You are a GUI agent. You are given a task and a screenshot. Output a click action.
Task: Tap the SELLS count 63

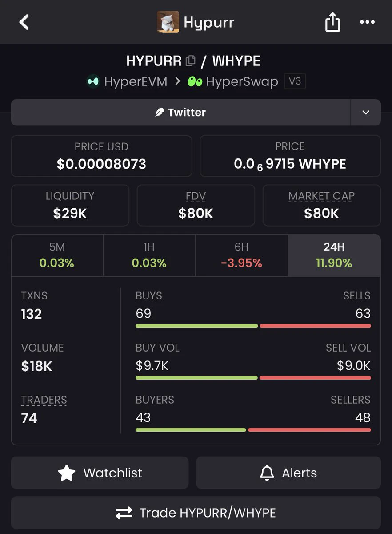[363, 314]
